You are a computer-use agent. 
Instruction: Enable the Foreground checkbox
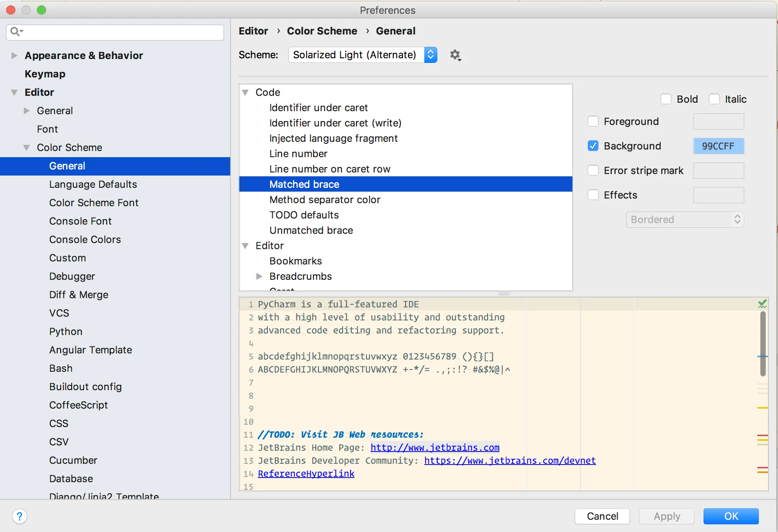coord(593,122)
